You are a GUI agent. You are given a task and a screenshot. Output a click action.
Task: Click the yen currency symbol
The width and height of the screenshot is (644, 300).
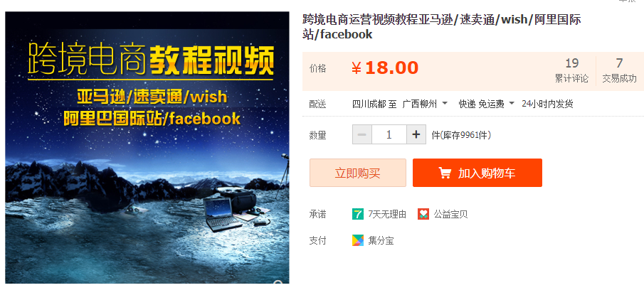click(357, 68)
